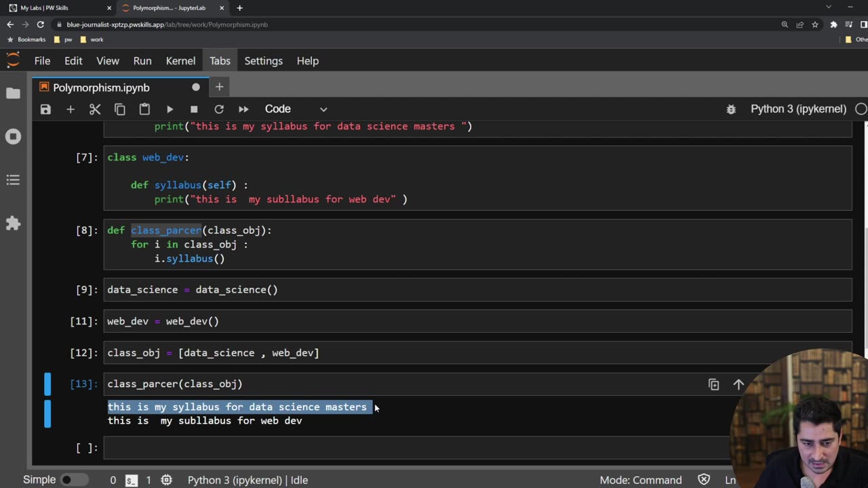The height and width of the screenshot is (488, 868).
Task: Click in cell 11 web_dev assignment
Action: [477, 321]
